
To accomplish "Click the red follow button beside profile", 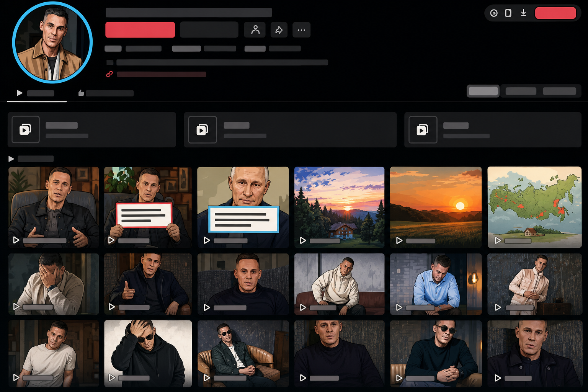I will pos(140,30).
